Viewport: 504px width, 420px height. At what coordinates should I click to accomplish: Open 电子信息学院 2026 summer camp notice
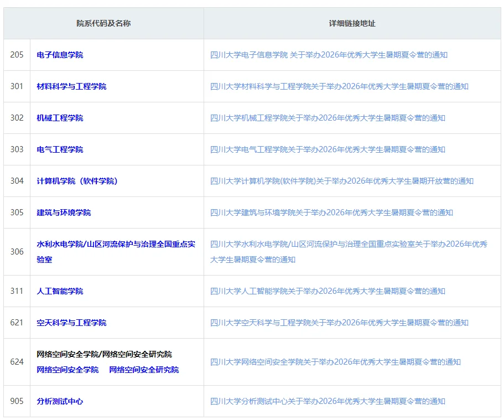tap(329, 55)
